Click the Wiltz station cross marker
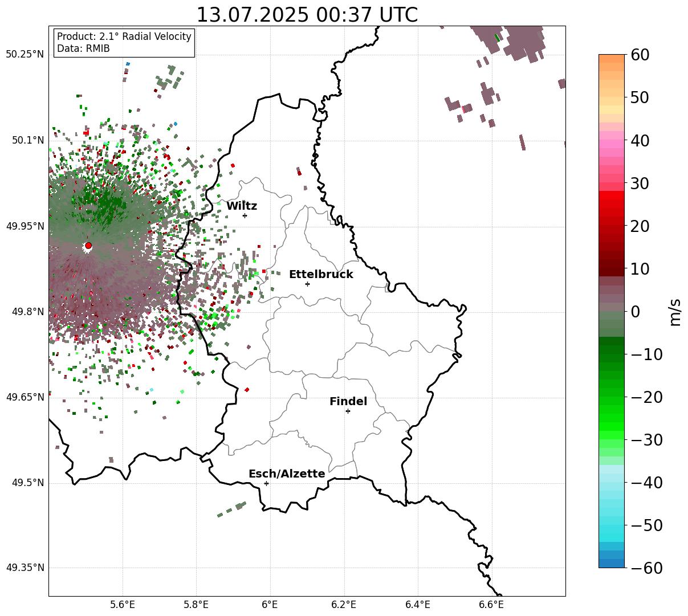Image resolution: width=688 pixels, height=616 pixels. [245, 215]
